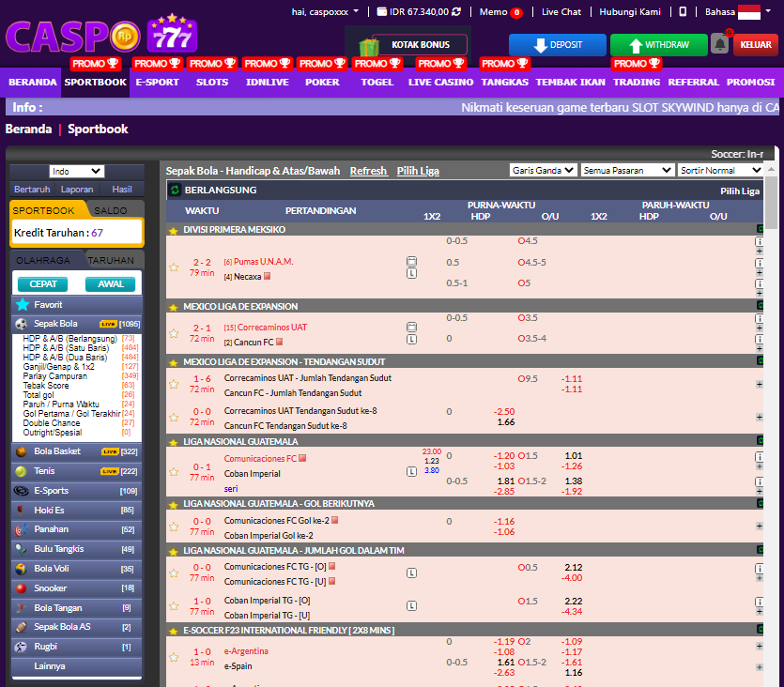
Task: Click the seri link under Coban Imperial
Action: pyautogui.click(x=230, y=489)
